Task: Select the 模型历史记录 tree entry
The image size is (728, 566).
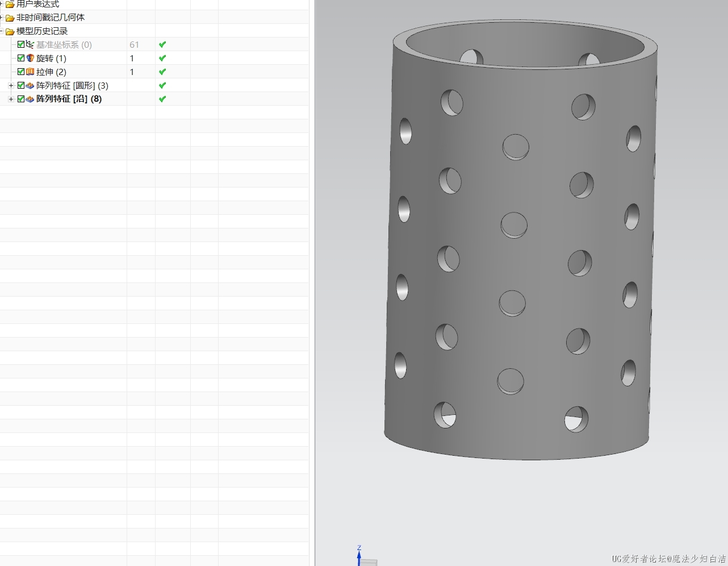Action: [42, 31]
